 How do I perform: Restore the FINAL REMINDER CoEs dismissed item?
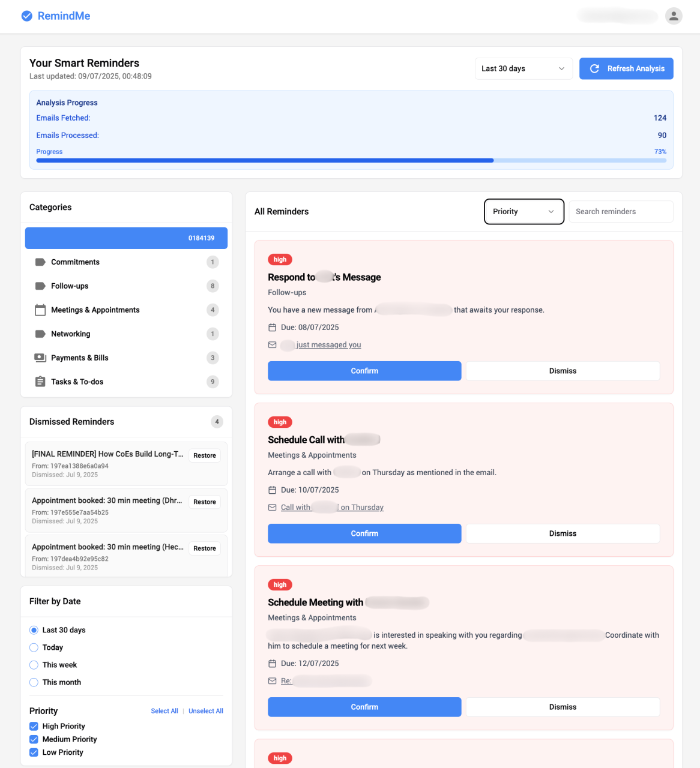coord(205,455)
